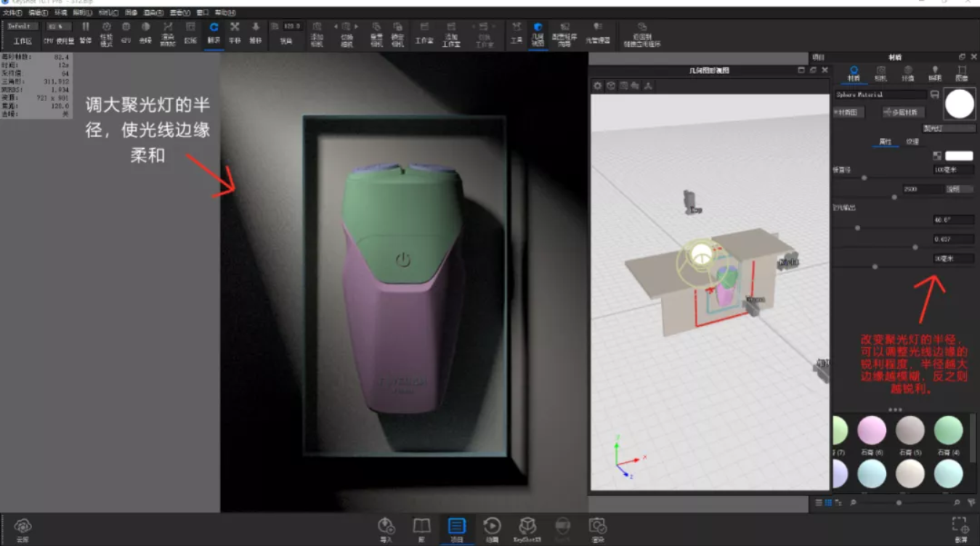Switch to the Camera tab in project panel
Viewport: 980px width, 546px height.
880,73
